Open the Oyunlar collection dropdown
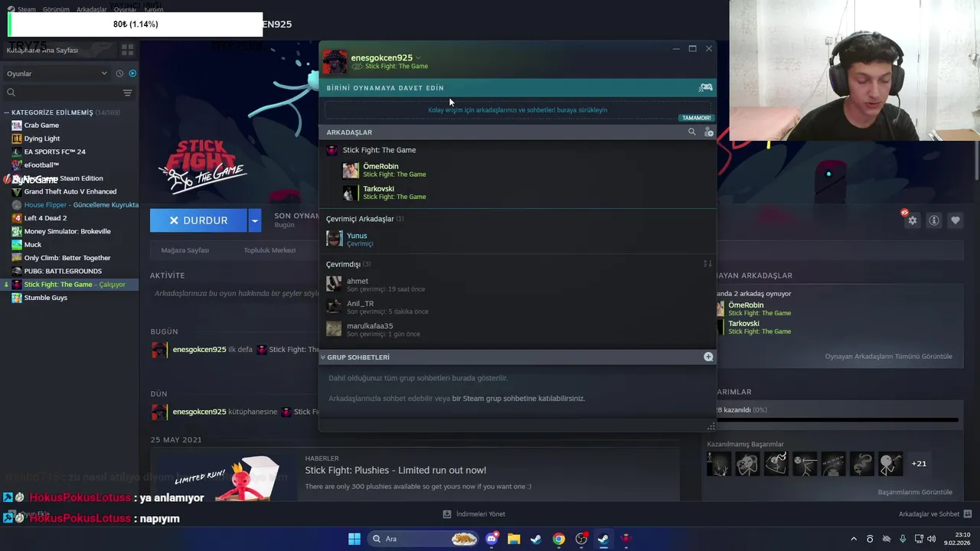Screen dimensions: 980x551 (57, 73)
